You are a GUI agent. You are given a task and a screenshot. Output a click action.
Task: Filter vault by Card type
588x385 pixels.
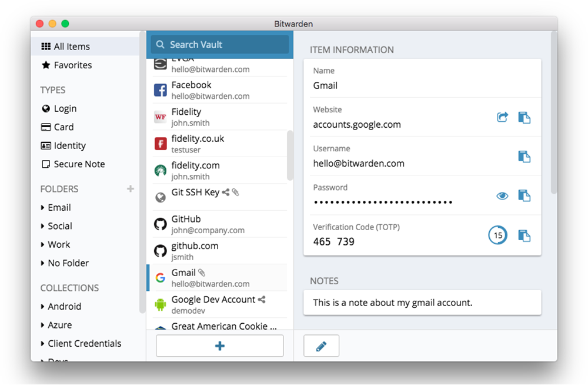click(x=85, y=127)
